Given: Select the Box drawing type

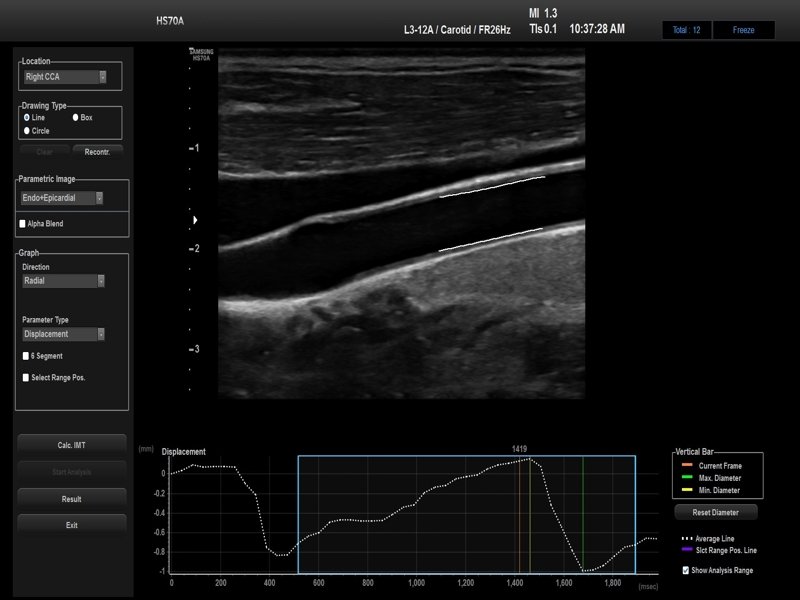Looking at the screenshot, I should click(x=75, y=117).
